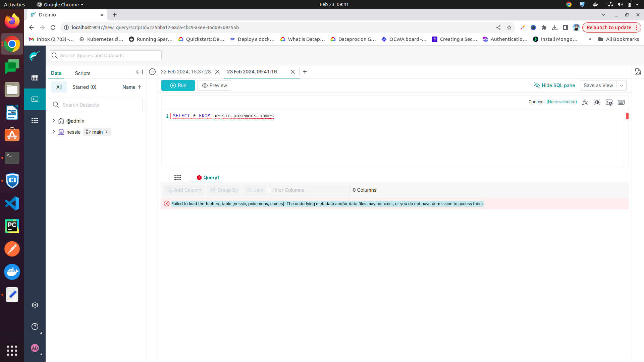The height and width of the screenshot is (362, 644).
Task: Click the Search Datasets input field
Action: [101, 105]
